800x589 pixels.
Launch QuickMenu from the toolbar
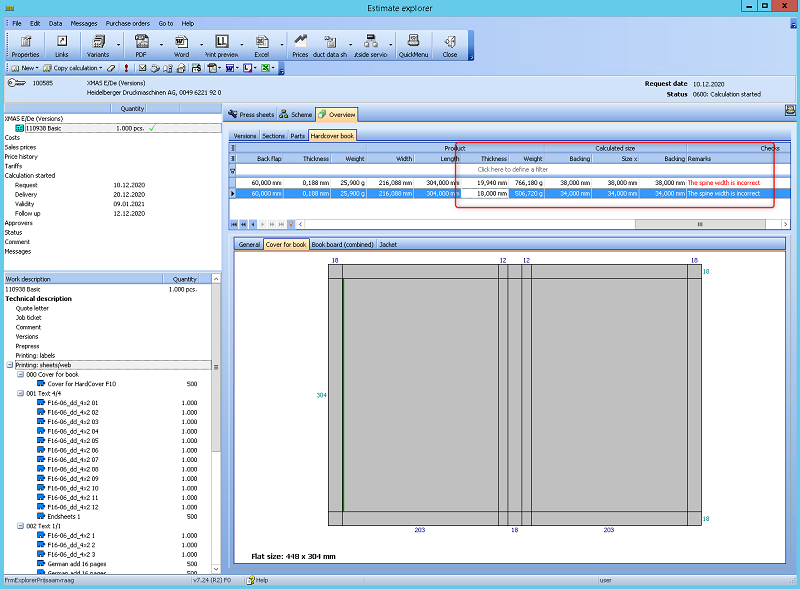pos(413,45)
